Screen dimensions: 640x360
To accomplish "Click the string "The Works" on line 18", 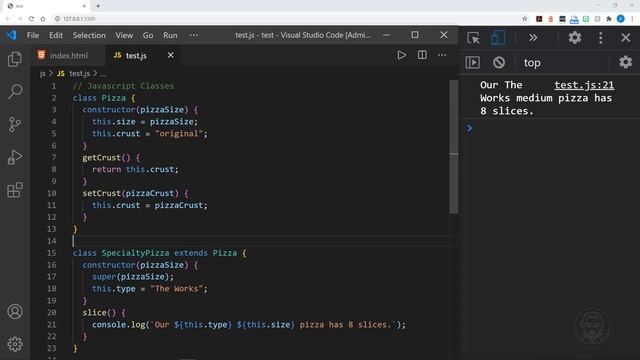I will (x=176, y=289).
